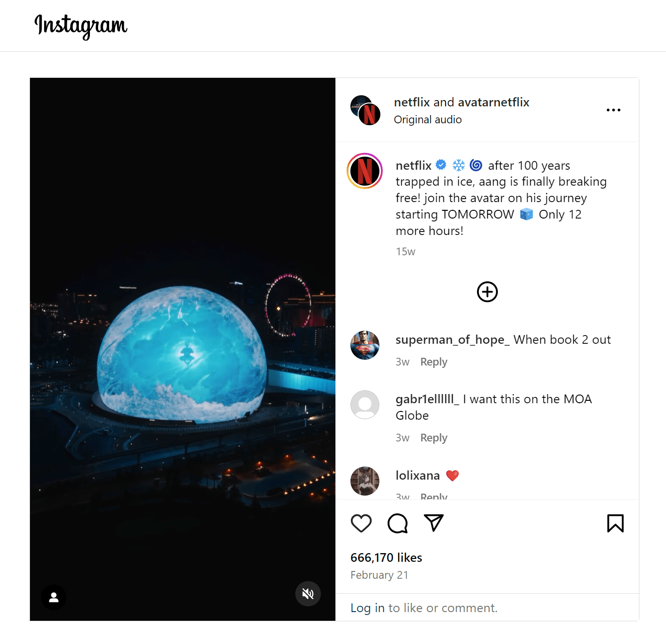The height and width of the screenshot is (644, 666).
Task: Reply to superman_of_hope_ comment
Action: (434, 362)
